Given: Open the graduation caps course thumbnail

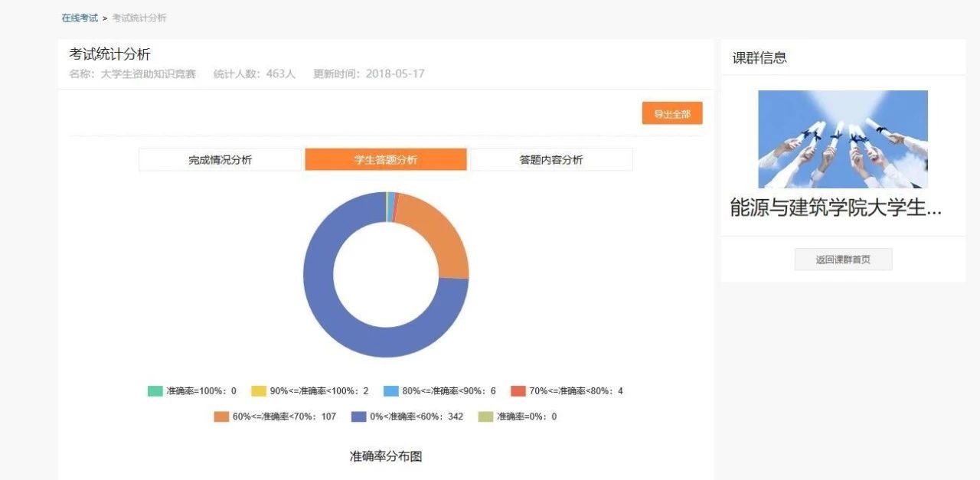Looking at the screenshot, I should click(843, 139).
